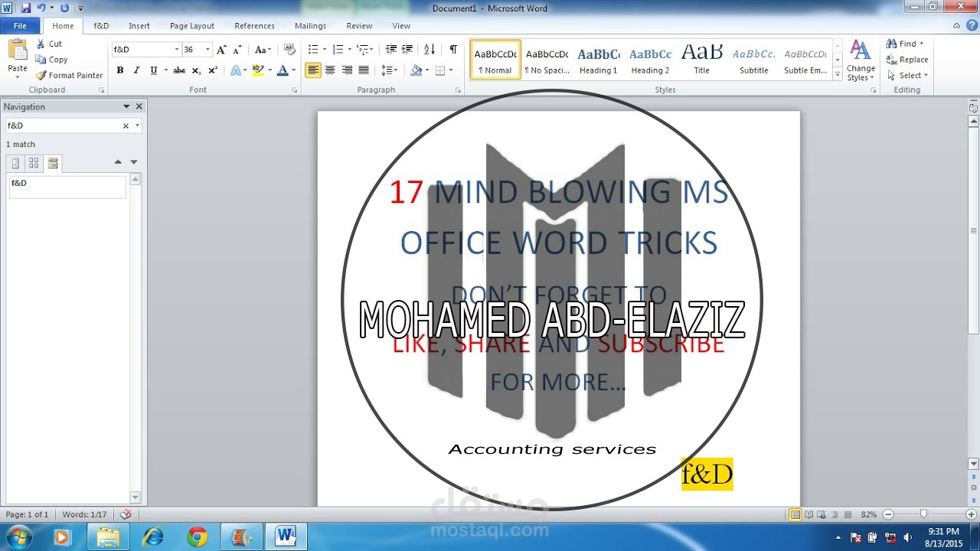Open the File tab
Image resolution: width=980 pixels, height=551 pixels.
(x=20, y=26)
